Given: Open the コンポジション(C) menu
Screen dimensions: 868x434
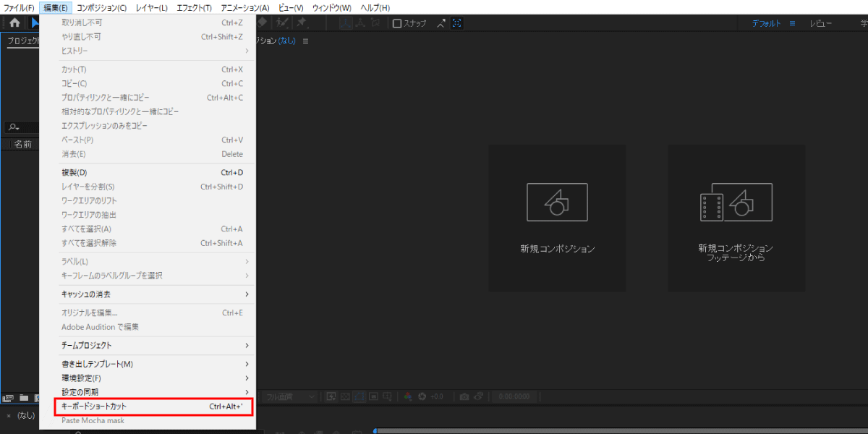Looking at the screenshot, I should (x=101, y=7).
